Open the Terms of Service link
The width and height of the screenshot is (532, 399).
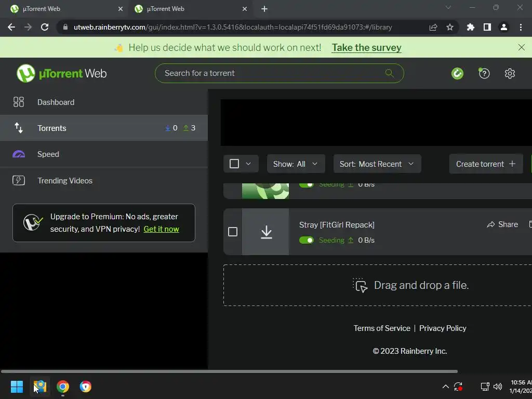[x=382, y=328]
